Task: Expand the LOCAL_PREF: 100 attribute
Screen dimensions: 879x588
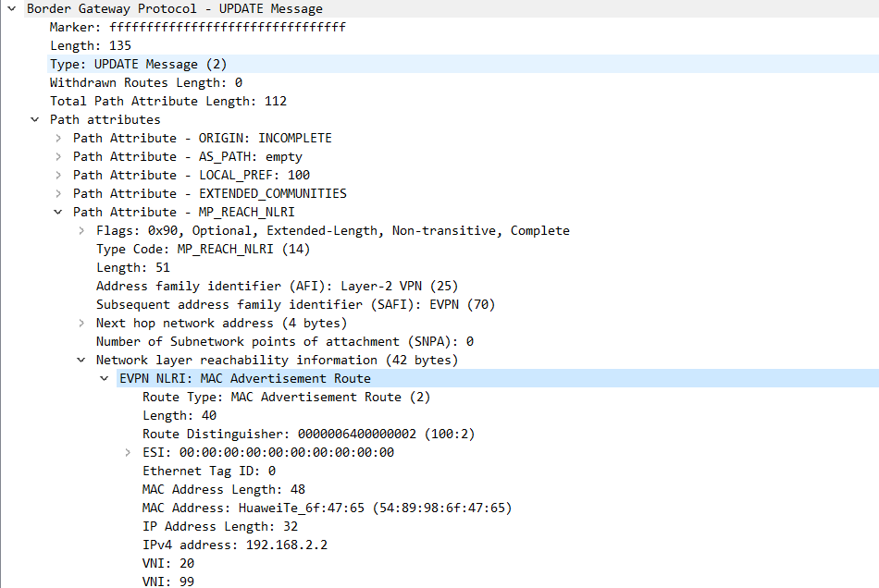Action: [x=57, y=175]
